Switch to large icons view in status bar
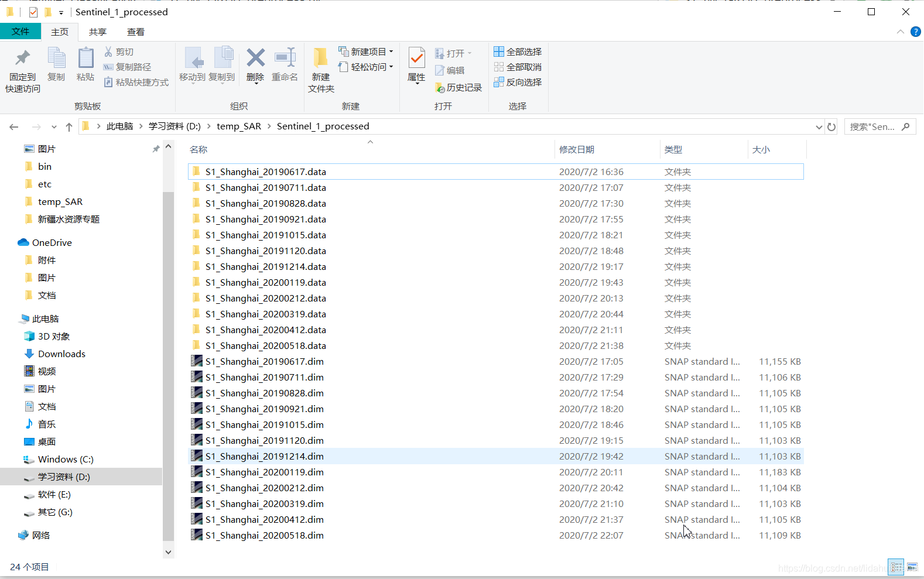The height and width of the screenshot is (579, 924). coord(912,567)
